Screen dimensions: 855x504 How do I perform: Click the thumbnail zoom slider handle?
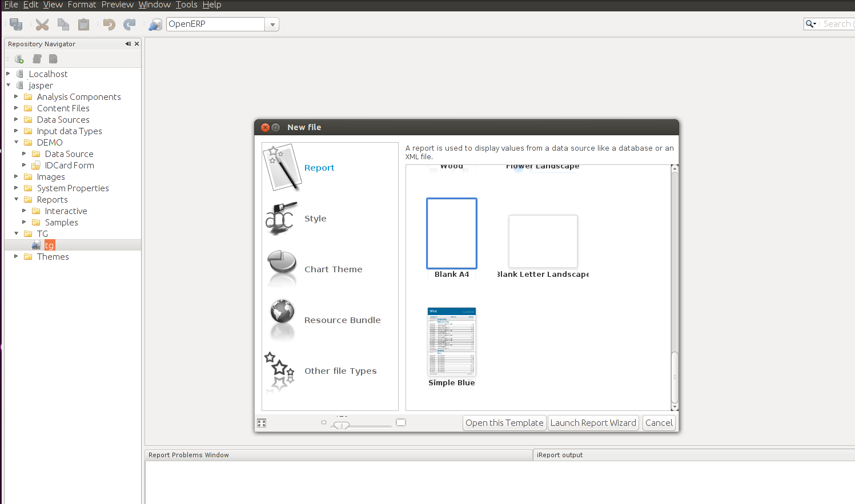click(341, 425)
